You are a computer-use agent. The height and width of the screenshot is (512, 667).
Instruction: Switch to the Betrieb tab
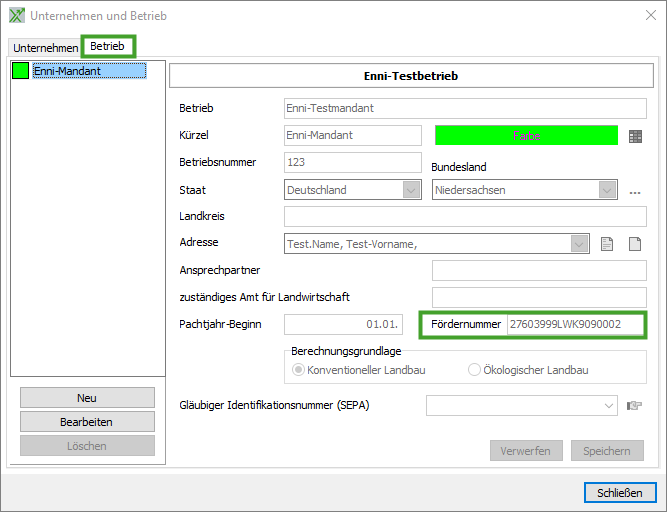[x=107, y=47]
